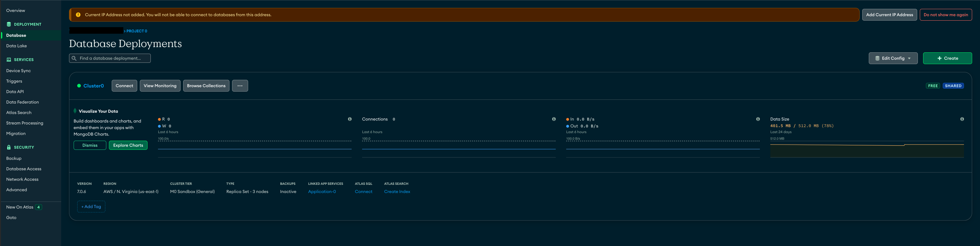Open Device Sync in the sidebar

coord(18,71)
